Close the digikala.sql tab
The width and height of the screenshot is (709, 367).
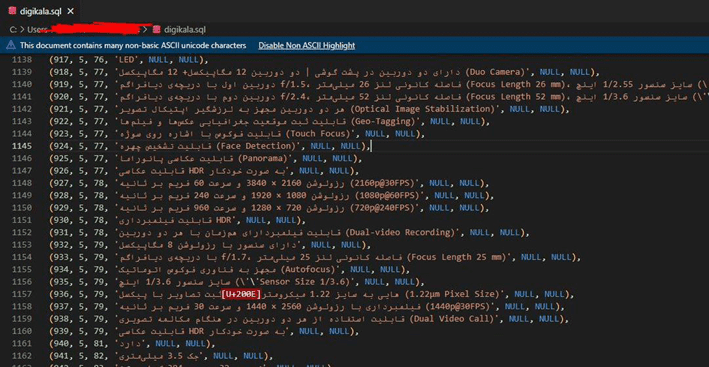[x=70, y=12]
